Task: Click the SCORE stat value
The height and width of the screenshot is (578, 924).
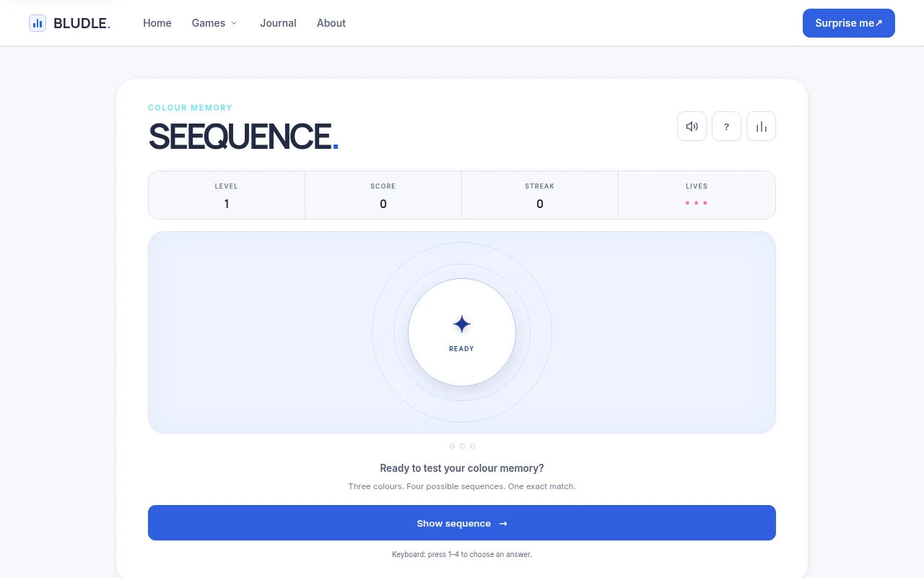Action: tap(383, 204)
